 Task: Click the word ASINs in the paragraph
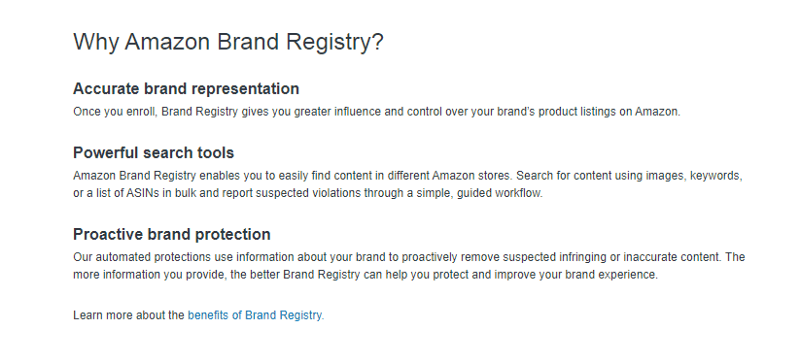click(x=143, y=193)
